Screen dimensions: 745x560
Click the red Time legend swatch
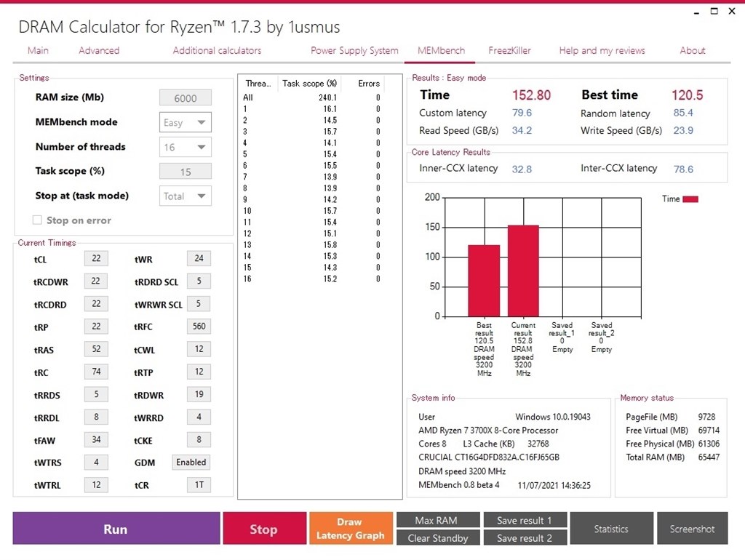pyautogui.click(x=690, y=199)
